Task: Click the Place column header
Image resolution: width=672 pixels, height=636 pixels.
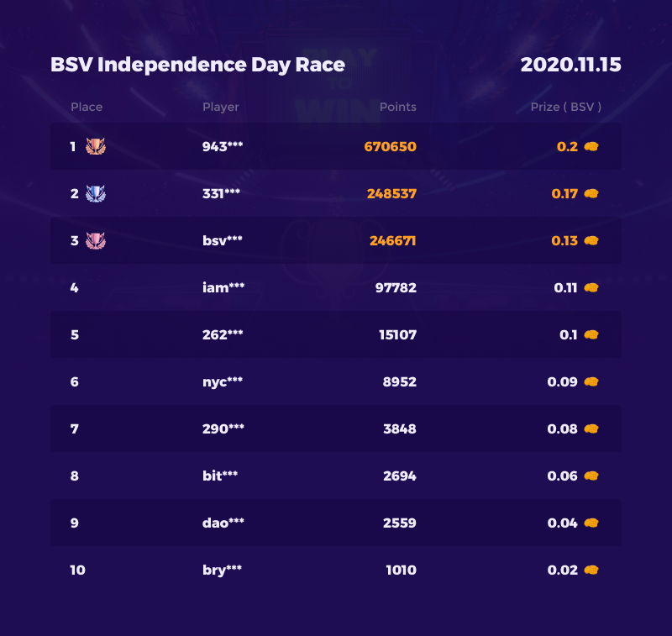Action: pos(87,108)
